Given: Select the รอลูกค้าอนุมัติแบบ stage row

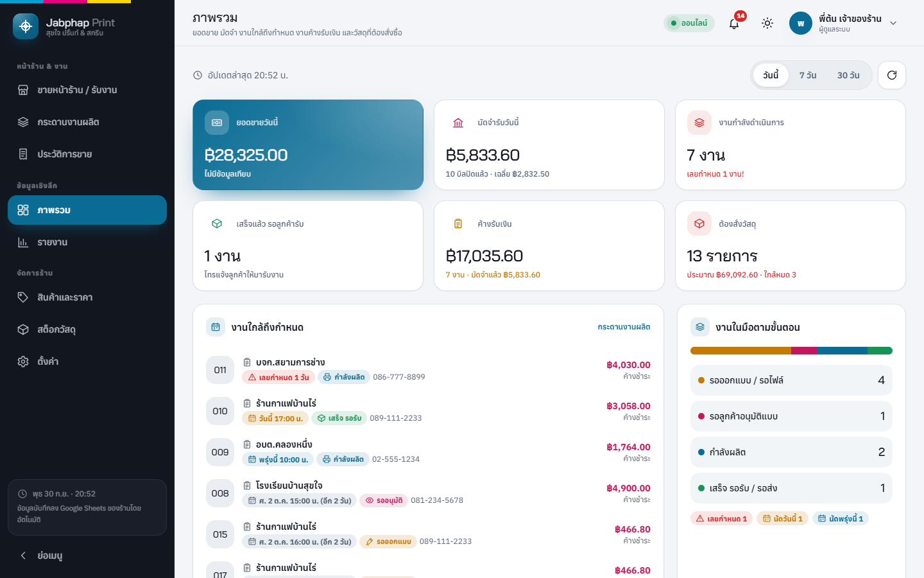Looking at the screenshot, I should [x=791, y=416].
